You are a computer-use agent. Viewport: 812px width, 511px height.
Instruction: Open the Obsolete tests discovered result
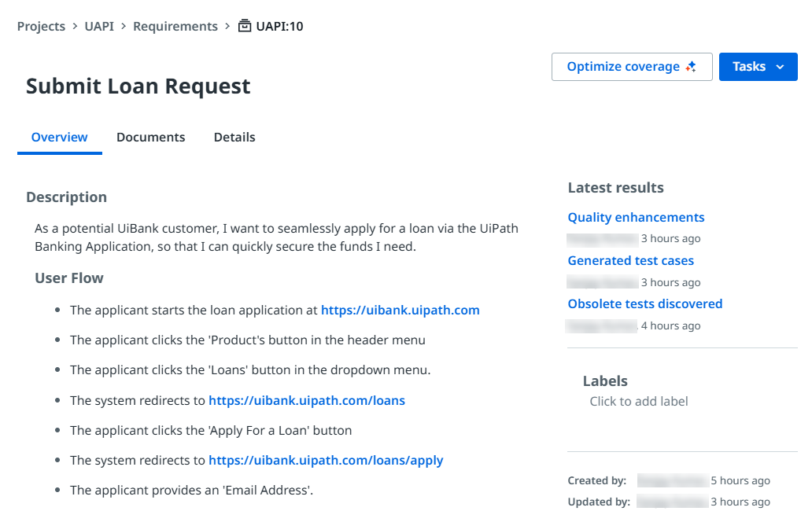[x=645, y=303]
